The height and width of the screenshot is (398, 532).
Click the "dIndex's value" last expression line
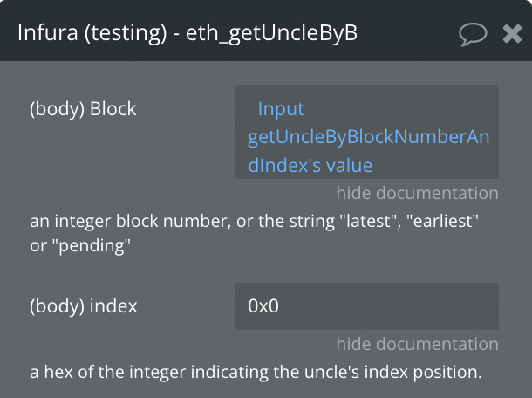point(310,165)
